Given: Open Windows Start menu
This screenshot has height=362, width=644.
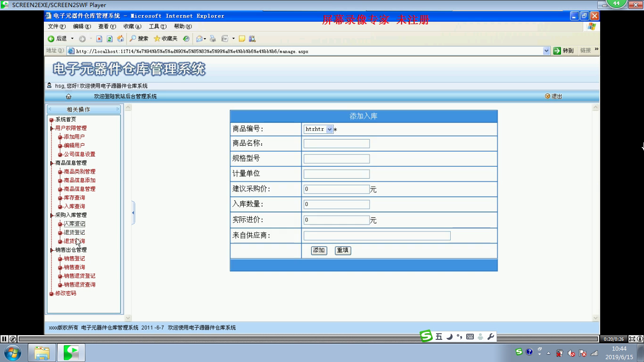Looking at the screenshot, I should 12,353.
